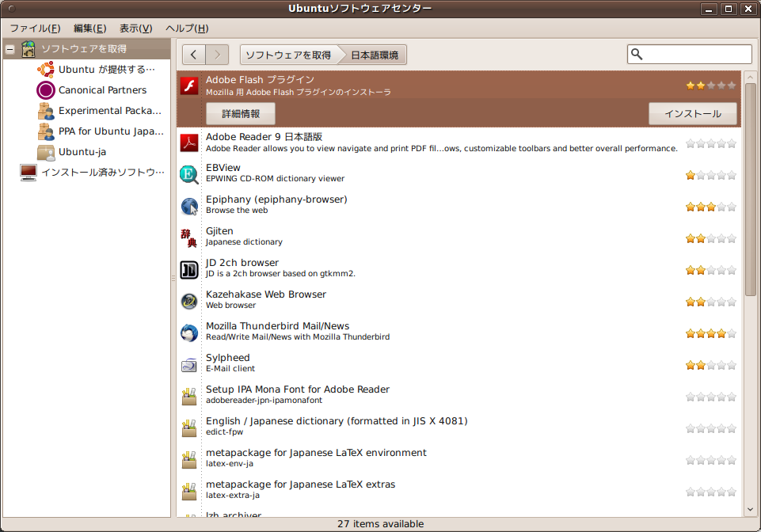This screenshot has height=532, width=761.
Task: Click the latex-extra-ja package icon
Action: [189, 491]
